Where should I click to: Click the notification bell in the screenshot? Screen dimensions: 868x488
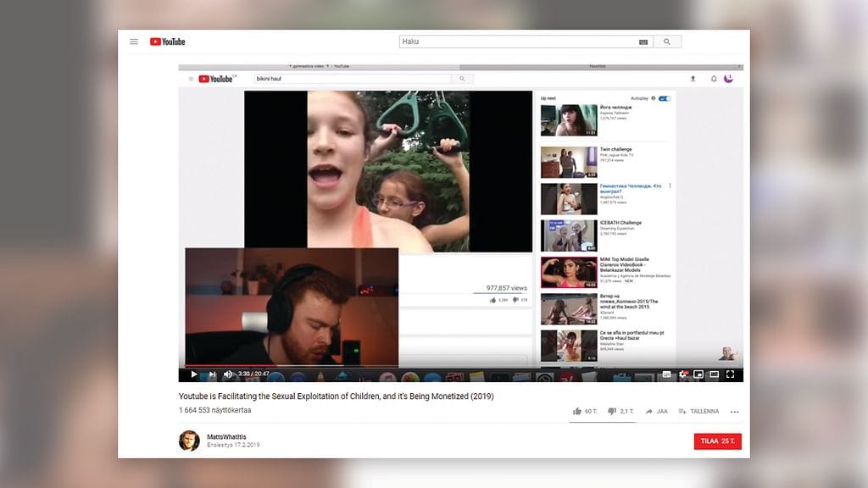(712, 77)
